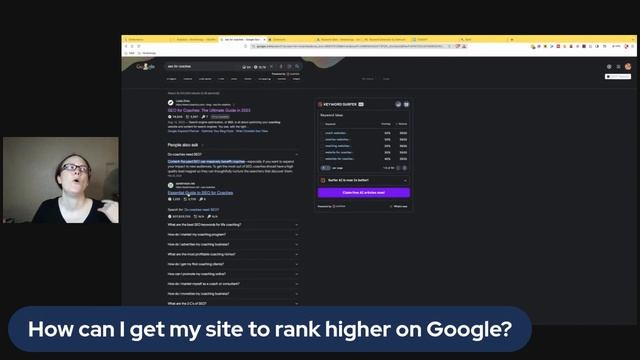Close the active 'seo for coaches' tab
Viewport: 640px width, 360px height.
[264, 40]
